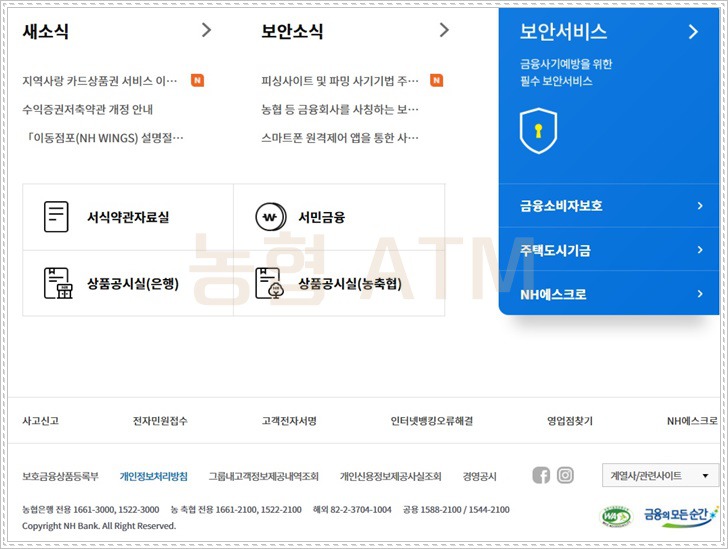728x549 pixels.
Task: Click the orange N badge beside 피싱사이트 notice
Action: click(x=436, y=80)
